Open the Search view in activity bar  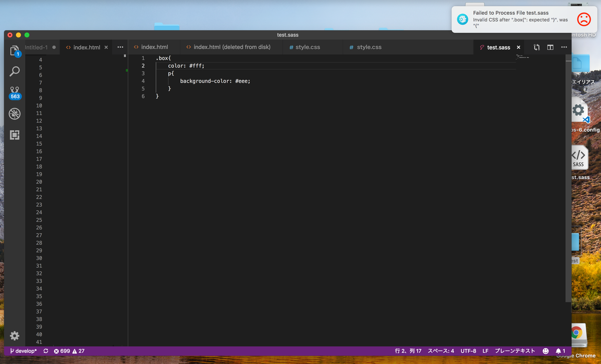point(15,72)
